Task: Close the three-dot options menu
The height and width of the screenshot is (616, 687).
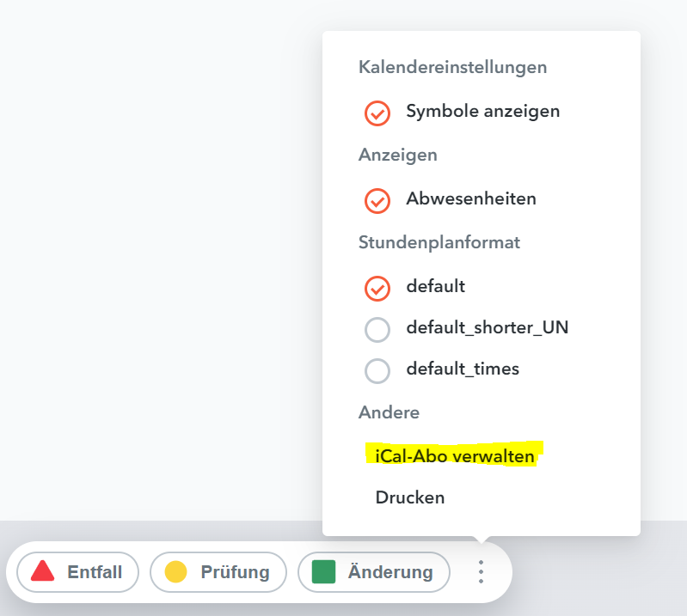Action: click(x=482, y=571)
